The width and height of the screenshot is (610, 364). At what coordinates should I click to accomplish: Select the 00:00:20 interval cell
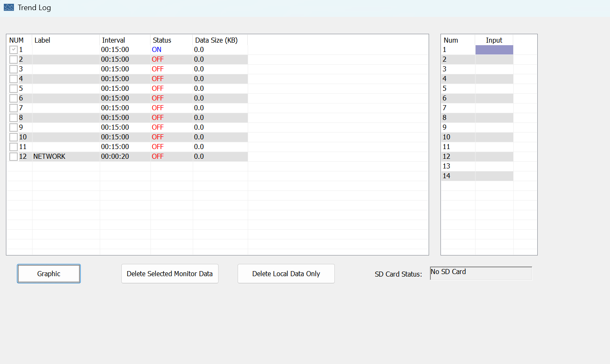(x=115, y=157)
